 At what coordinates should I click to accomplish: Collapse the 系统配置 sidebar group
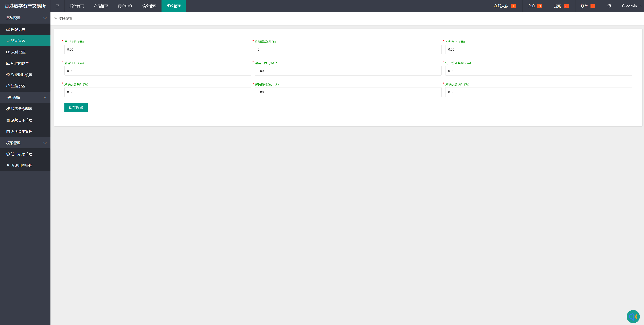click(25, 18)
